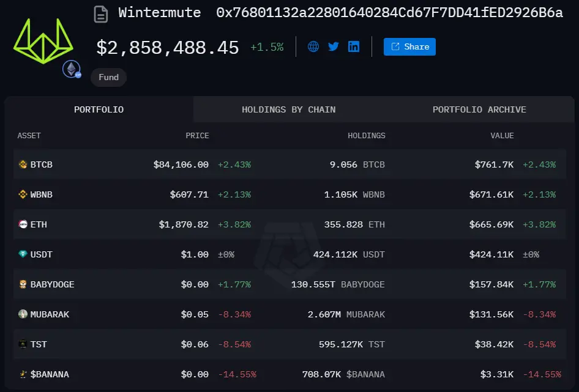The height and width of the screenshot is (392, 579).
Task: Click the USDT token icon
Action: 23,254
